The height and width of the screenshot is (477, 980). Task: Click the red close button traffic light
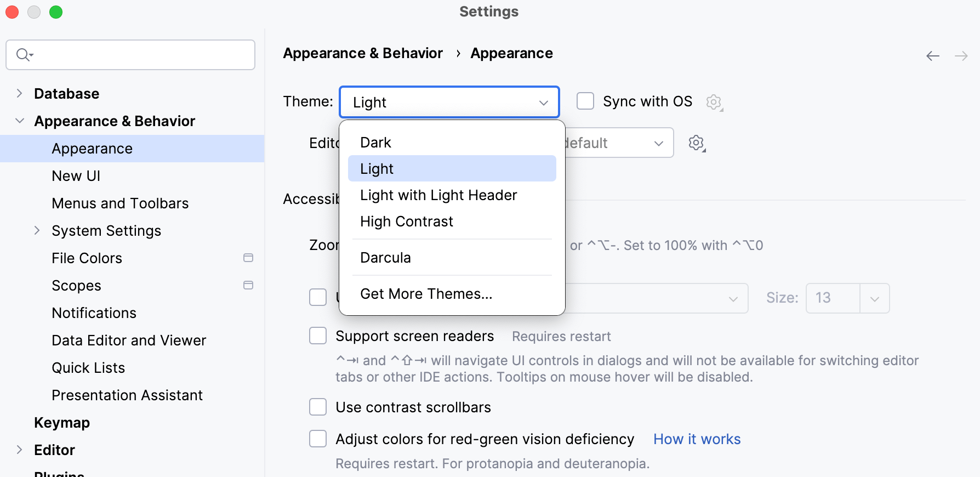[x=12, y=12]
